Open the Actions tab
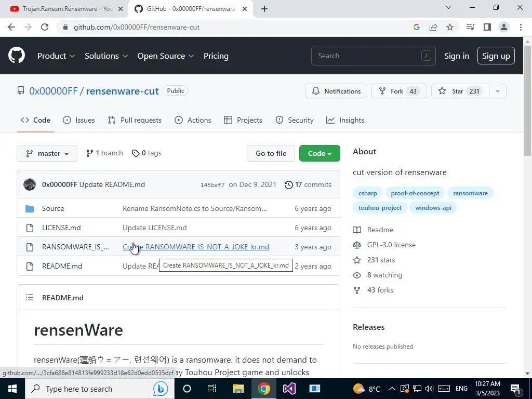532x399 pixels. coord(193,120)
